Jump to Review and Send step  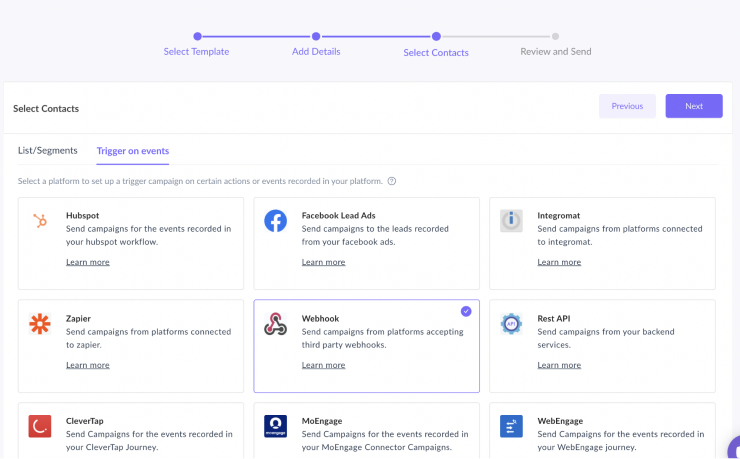coord(556,51)
